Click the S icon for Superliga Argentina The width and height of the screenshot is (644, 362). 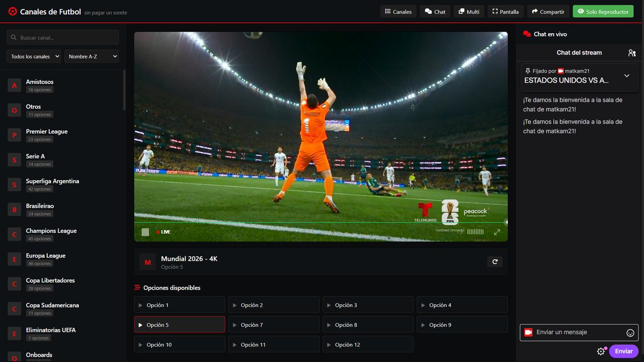(14, 184)
